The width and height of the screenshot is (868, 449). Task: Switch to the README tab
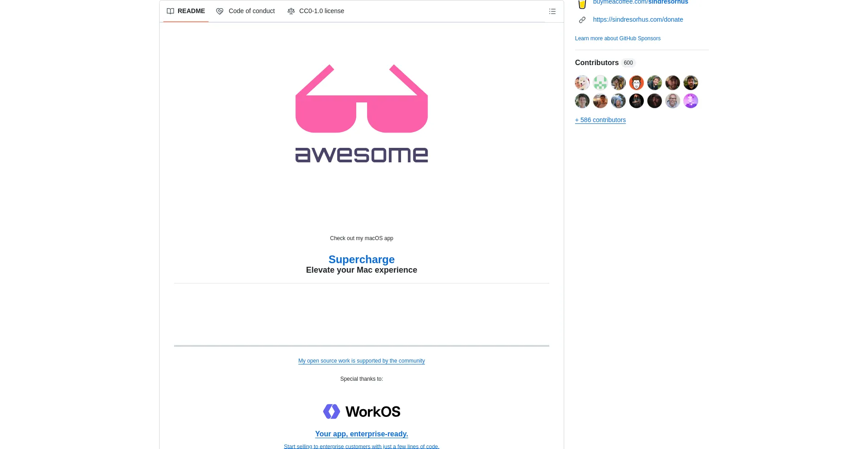tap(186, 11)
